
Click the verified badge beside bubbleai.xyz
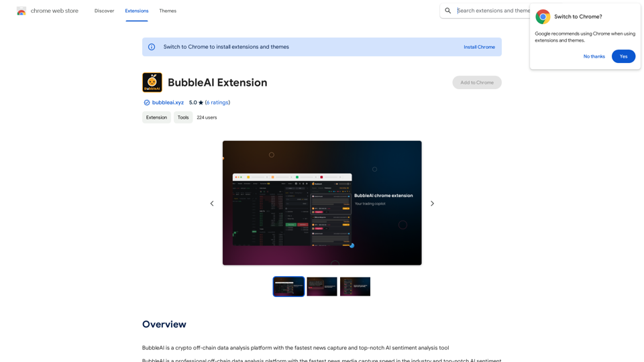(x=147, y=103)
